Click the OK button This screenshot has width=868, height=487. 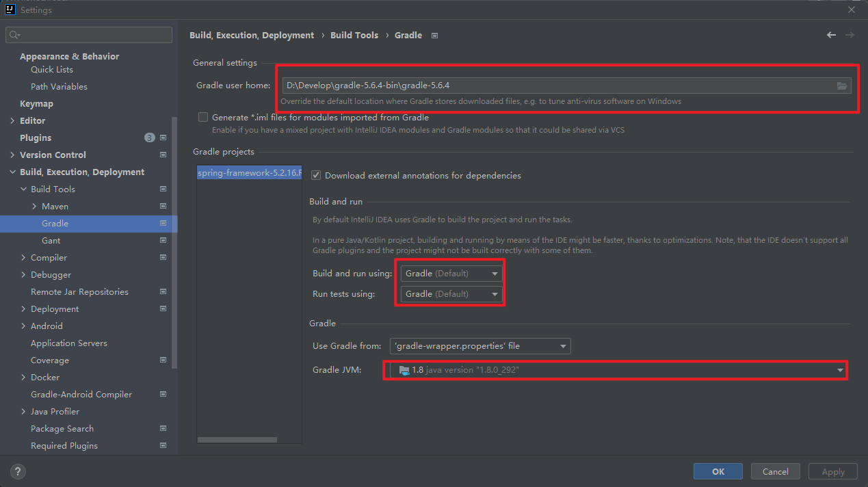point(718,471)
